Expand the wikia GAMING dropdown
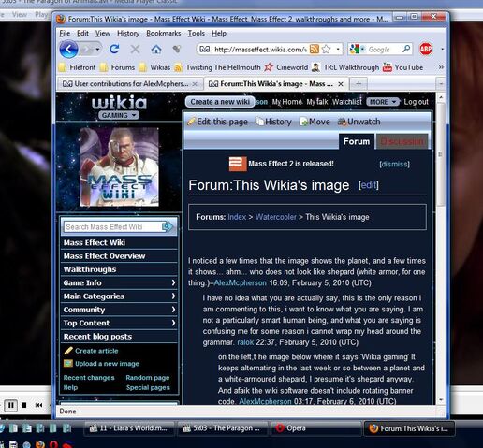 click(119, 115)
